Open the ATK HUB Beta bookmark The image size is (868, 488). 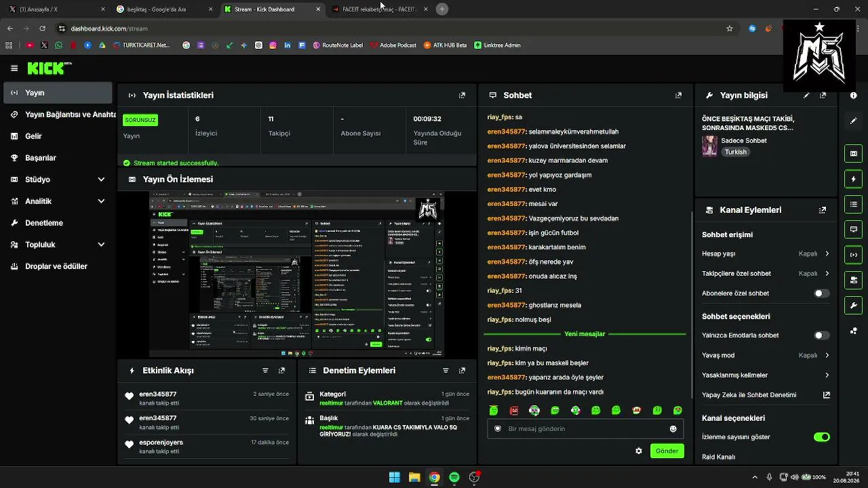coord(445,45)
